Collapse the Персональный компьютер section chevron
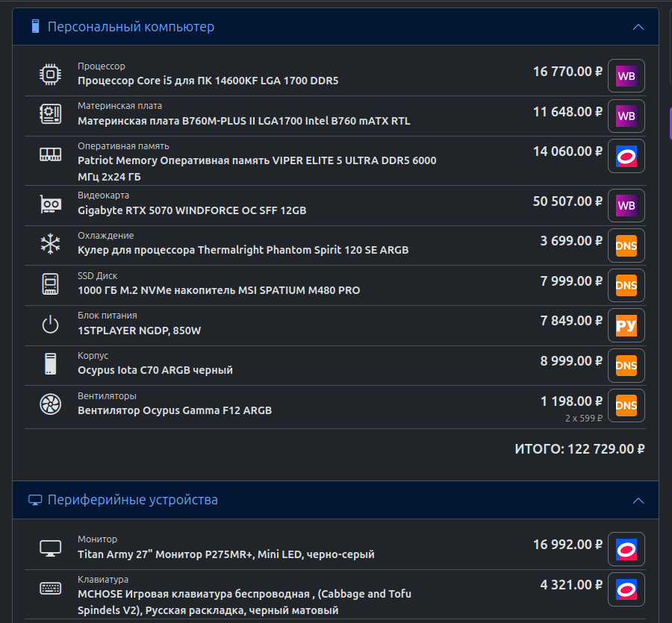672x623 pixels. (x=638, y=27)
